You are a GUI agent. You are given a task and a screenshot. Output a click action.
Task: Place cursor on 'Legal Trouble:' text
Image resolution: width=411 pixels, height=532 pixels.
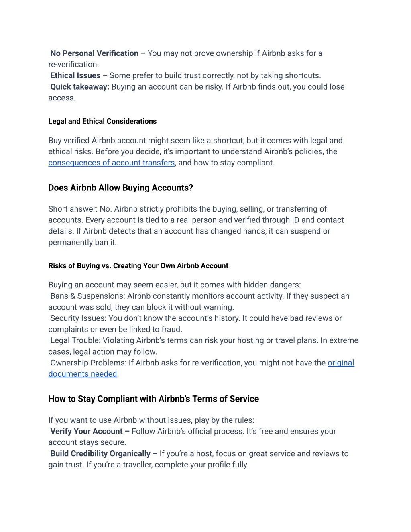pyautogui.click(x=75, y=340)
